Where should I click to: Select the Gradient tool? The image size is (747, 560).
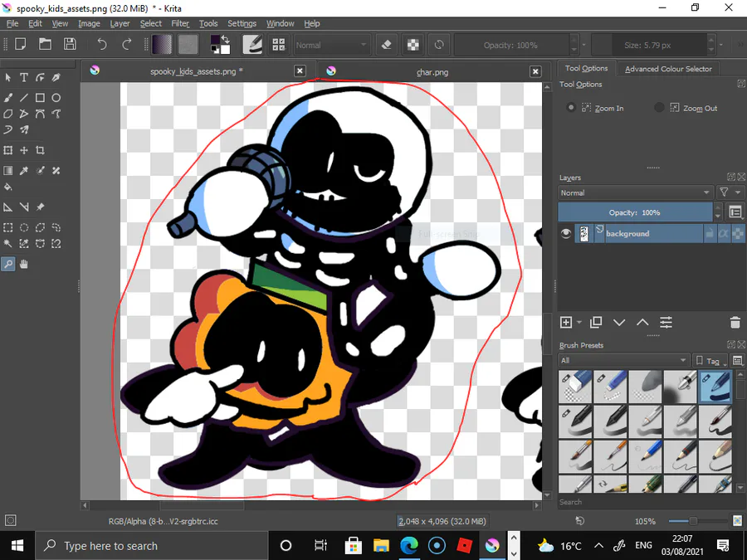(8, 170)
